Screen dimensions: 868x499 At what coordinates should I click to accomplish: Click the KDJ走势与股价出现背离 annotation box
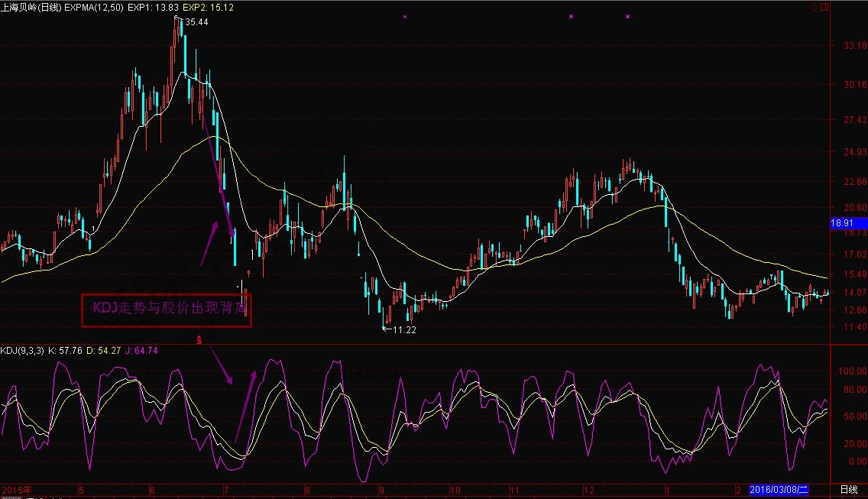[167, 309]
